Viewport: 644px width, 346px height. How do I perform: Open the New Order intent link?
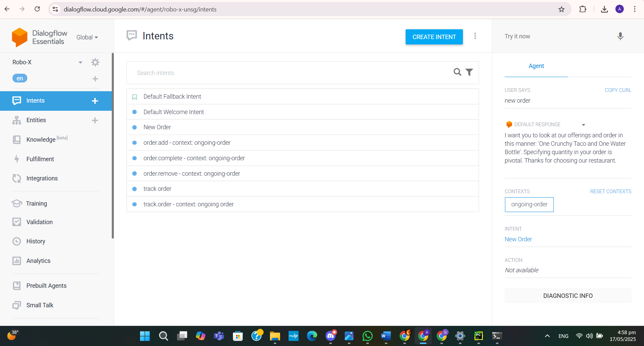tap(518, 239)
